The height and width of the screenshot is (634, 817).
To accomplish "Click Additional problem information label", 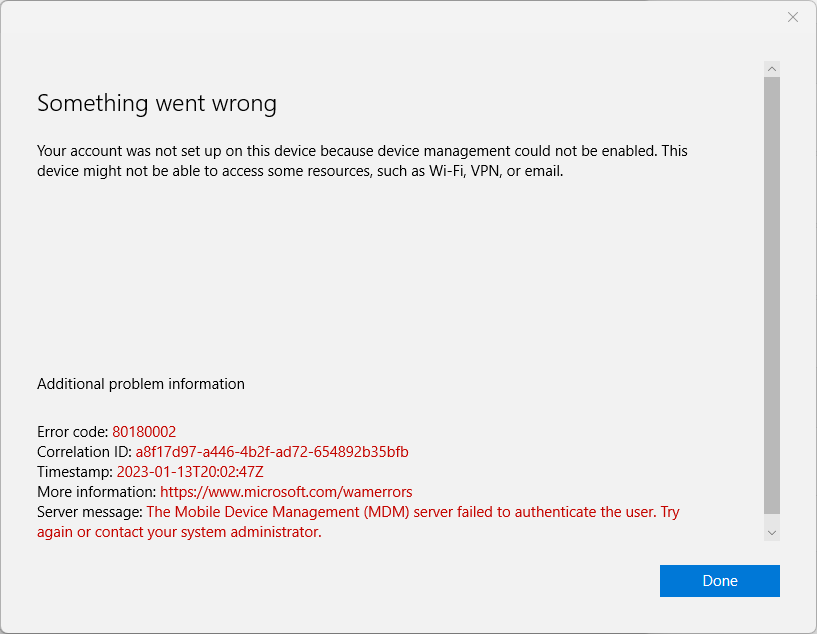I will coord(140,383).
